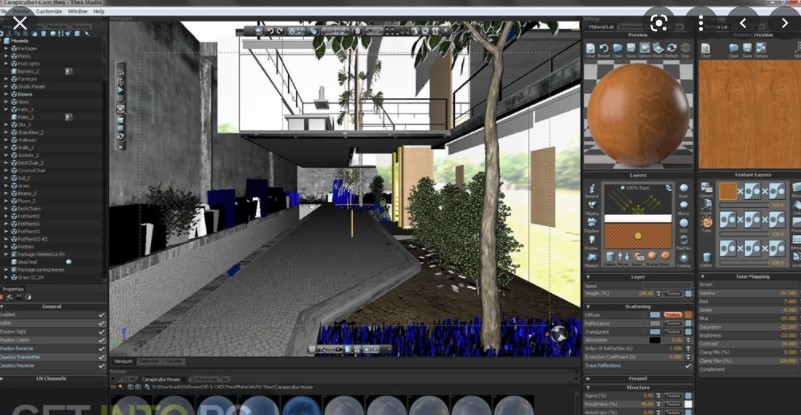The height and width of the screenshot is (415, 801).
Task: Toggle Trace Reflections checkbox
Action: (688, 365)
